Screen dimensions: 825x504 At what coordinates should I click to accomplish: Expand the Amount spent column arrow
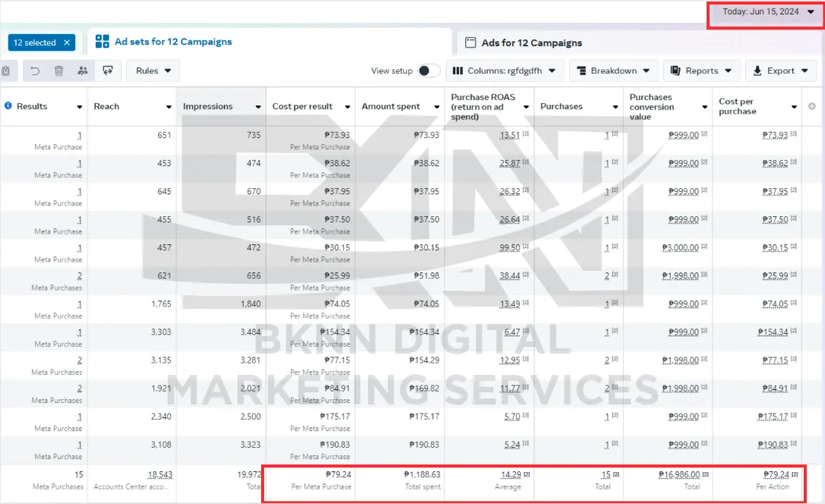coord(437,107)
